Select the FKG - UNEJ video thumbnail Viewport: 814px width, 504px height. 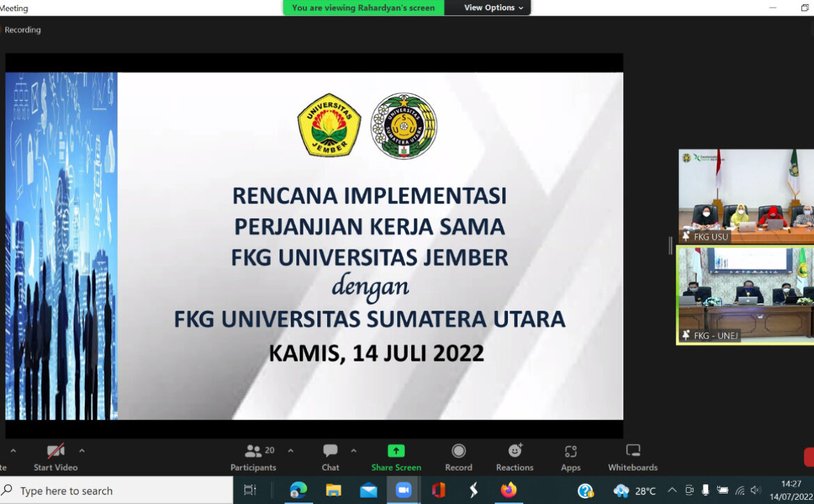[746, 295]
